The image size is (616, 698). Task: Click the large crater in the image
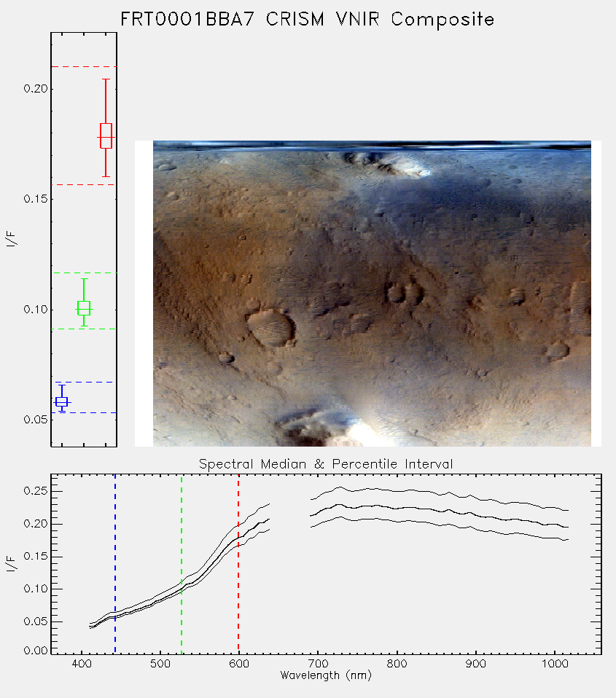[x=270, y=329]
